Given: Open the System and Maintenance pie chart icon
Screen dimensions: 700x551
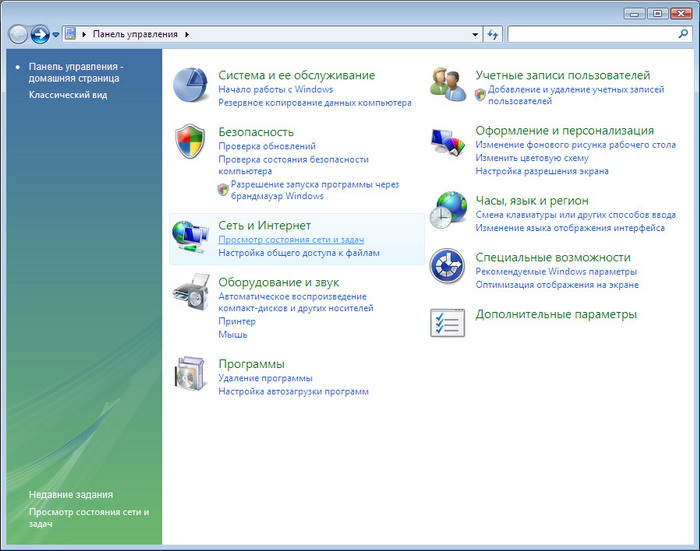Looking at the screenshot, I should click(190, 85).
